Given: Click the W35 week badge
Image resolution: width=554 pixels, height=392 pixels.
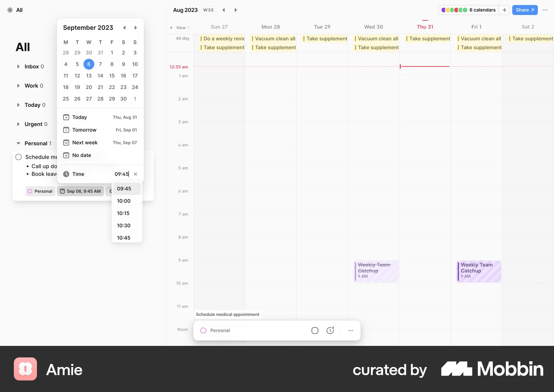Looking at the screenshot, I should coord(208,10).
